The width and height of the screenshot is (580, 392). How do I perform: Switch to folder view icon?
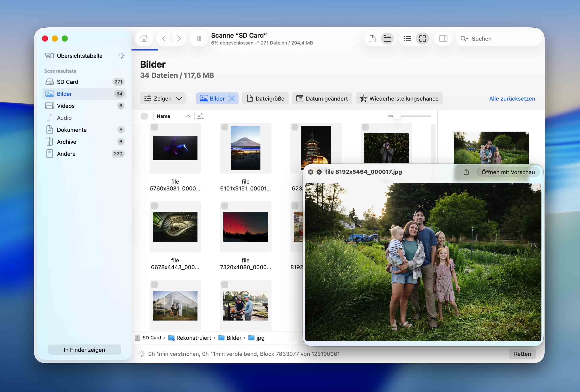coord(387,39)
